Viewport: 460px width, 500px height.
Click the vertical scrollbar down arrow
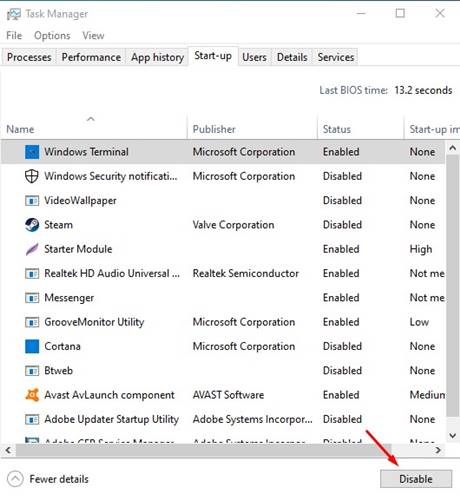click(452, 435)
